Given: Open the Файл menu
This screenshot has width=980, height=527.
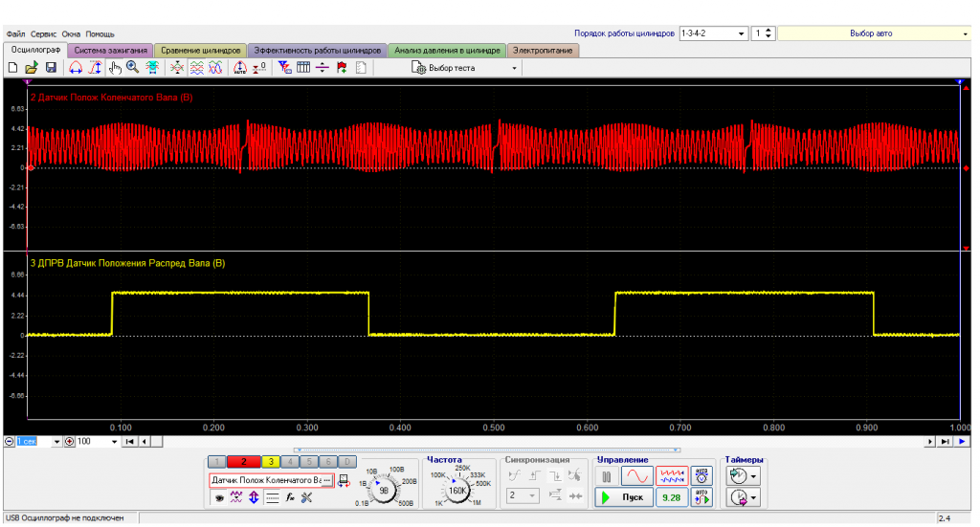Looking at the screenshot, I should tap(15, 33).
